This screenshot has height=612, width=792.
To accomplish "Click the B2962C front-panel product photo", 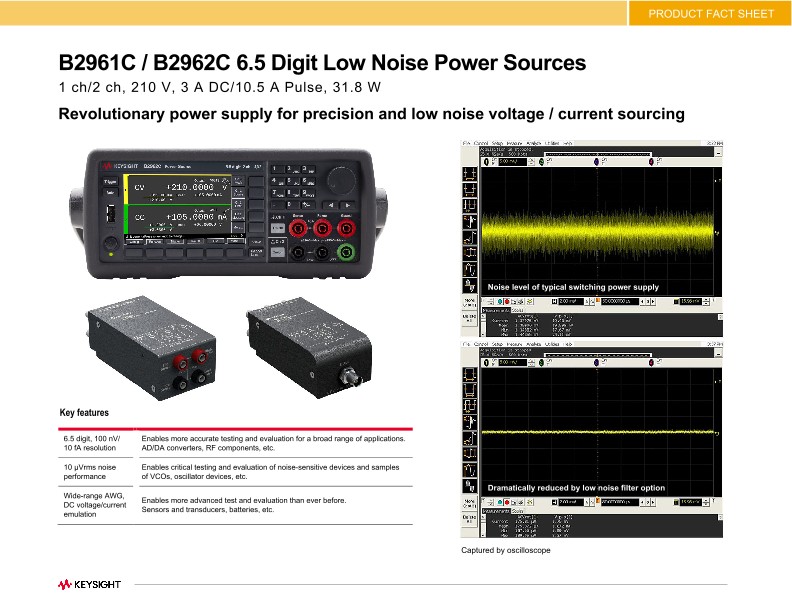I will coord(228,213).
